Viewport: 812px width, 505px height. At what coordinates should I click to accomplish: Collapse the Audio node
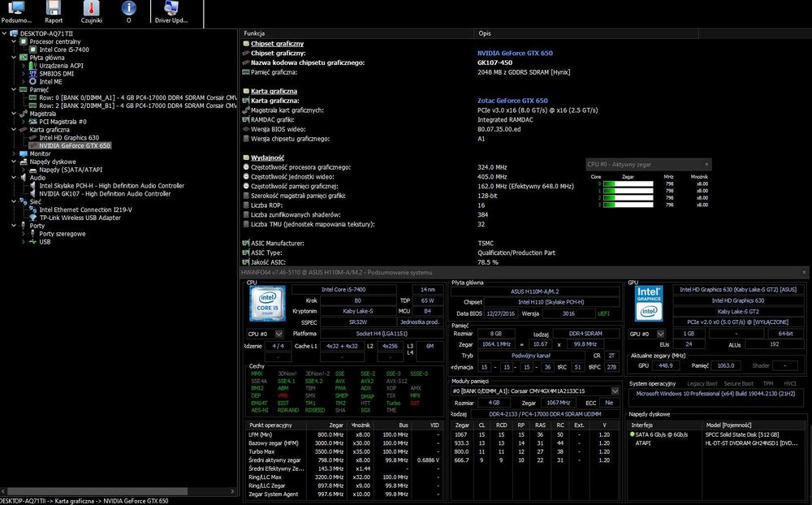coord(14,178)
